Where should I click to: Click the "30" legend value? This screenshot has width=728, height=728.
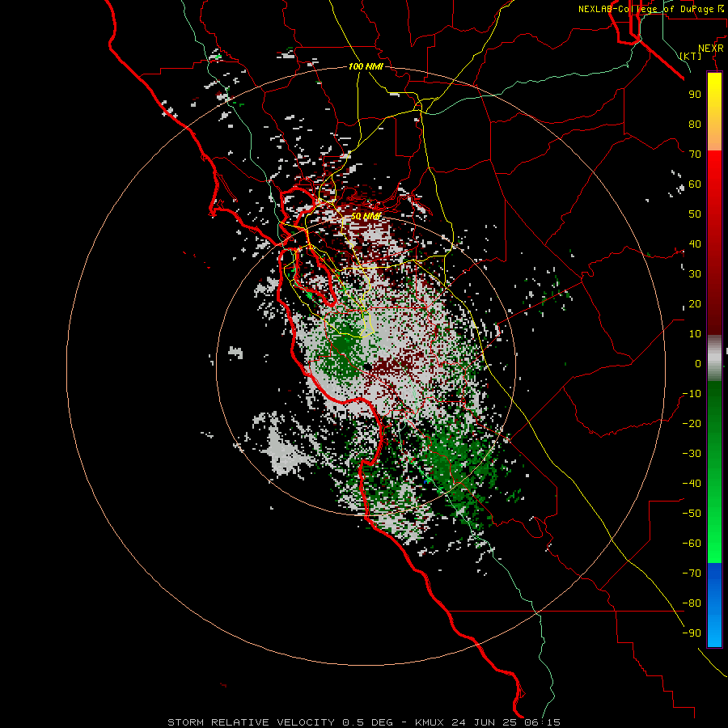click(x=695, y=274)
